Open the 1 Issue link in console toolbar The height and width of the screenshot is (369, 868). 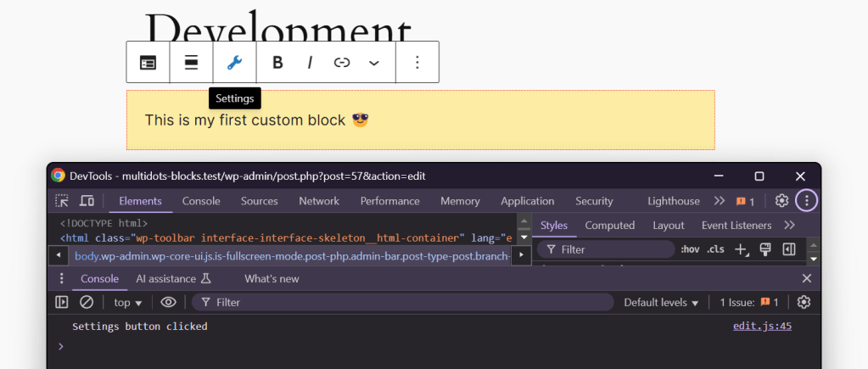point(749,303)
